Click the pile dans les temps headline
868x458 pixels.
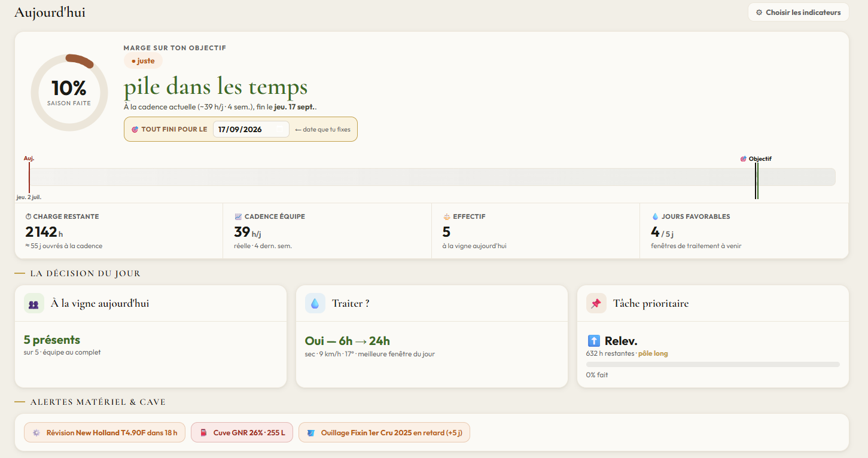pyautogui.click(x=215, y=87)
